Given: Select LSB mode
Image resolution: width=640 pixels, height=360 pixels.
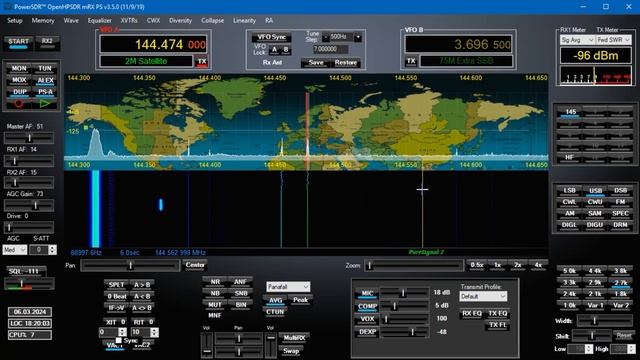Looking at the screenshot, I should [x=569, y=191].
